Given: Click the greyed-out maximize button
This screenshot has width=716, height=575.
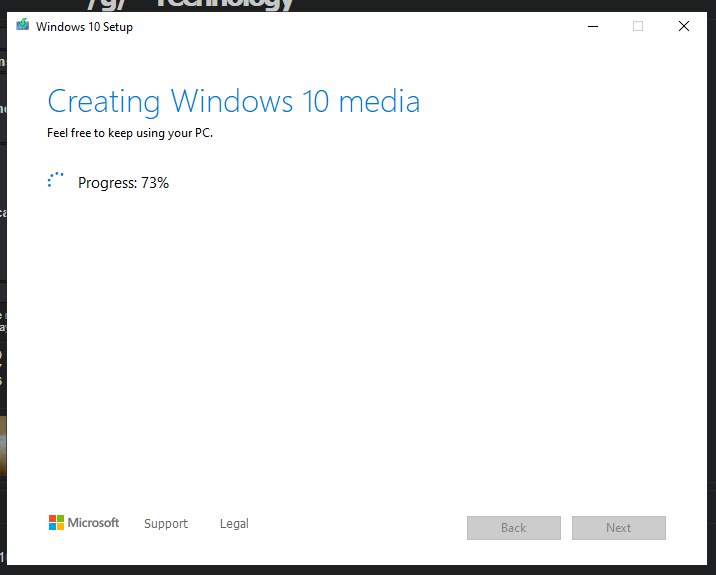Looking at the screenshot, I should pyautogui.click(x=638, y=26).
